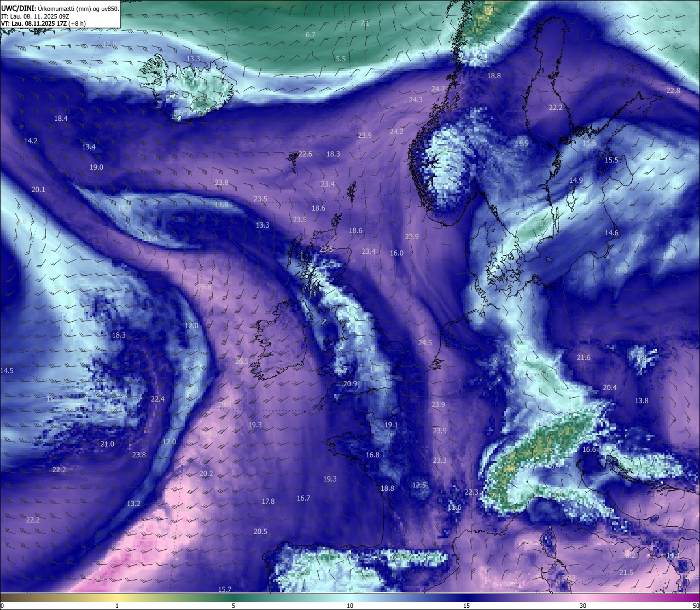Click the 16.8 value over the Channel

click(x=372, y=455)
